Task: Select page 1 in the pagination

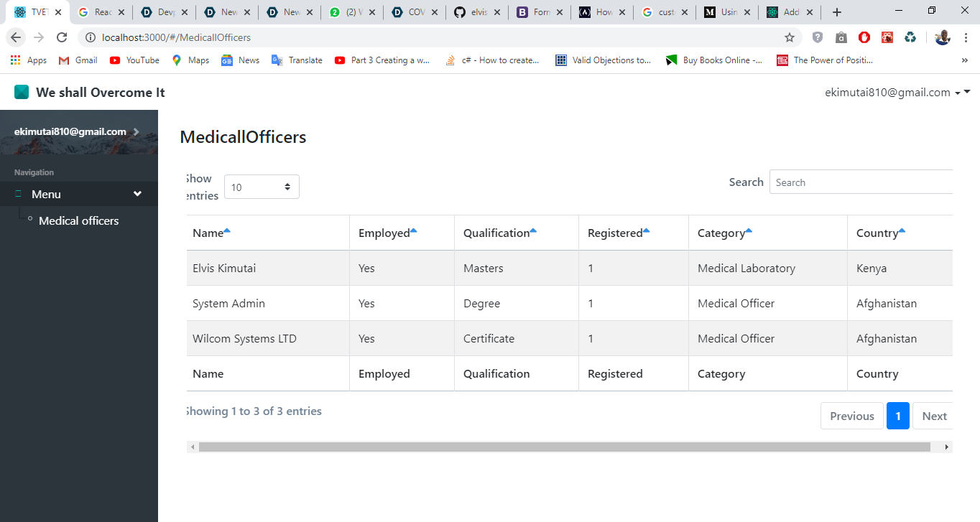Action: (x=898, y=416)
